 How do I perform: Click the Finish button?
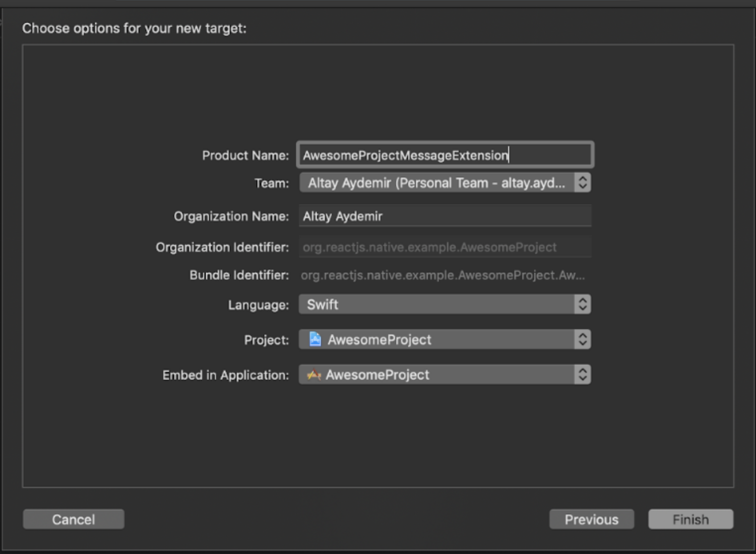coord(690,519)
